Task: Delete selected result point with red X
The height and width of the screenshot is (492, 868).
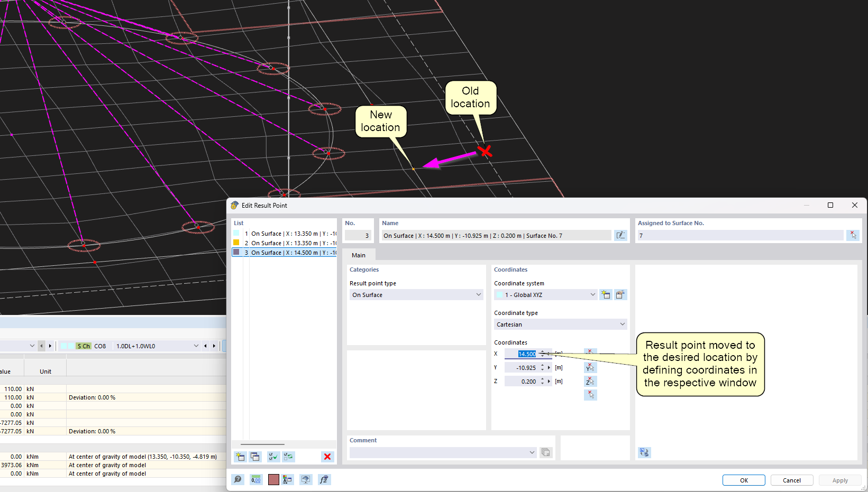Action: (x=327, y=457)
